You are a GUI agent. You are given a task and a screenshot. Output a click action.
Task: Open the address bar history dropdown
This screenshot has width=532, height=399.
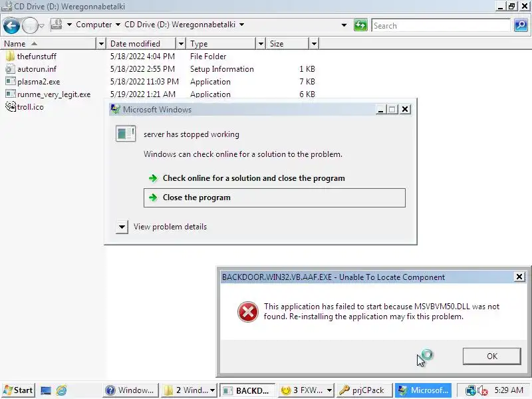344,25
